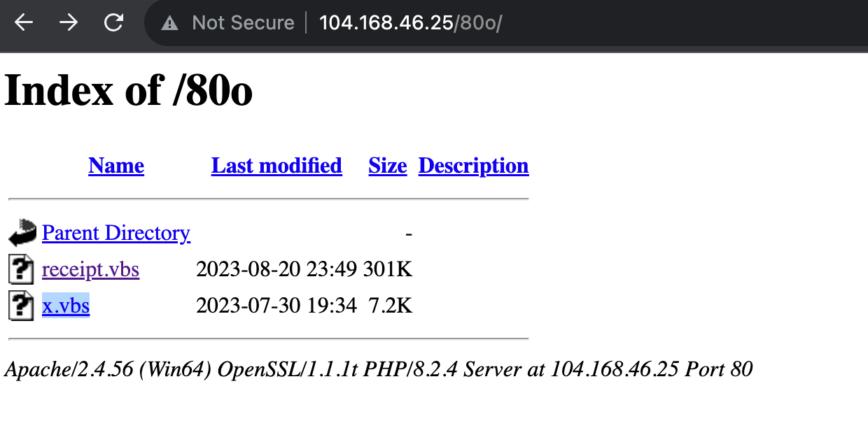Click the unknown-file icon beside receipt.vbs
This screenshot has width=868, height=428.
tap(21, 269)
